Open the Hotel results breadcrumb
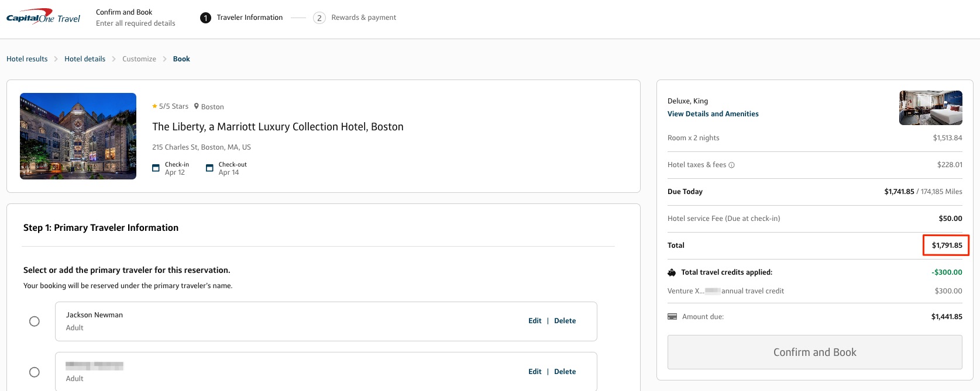Image resolution: width=980 pixels, height=391 pixels. tap(27, 59)
